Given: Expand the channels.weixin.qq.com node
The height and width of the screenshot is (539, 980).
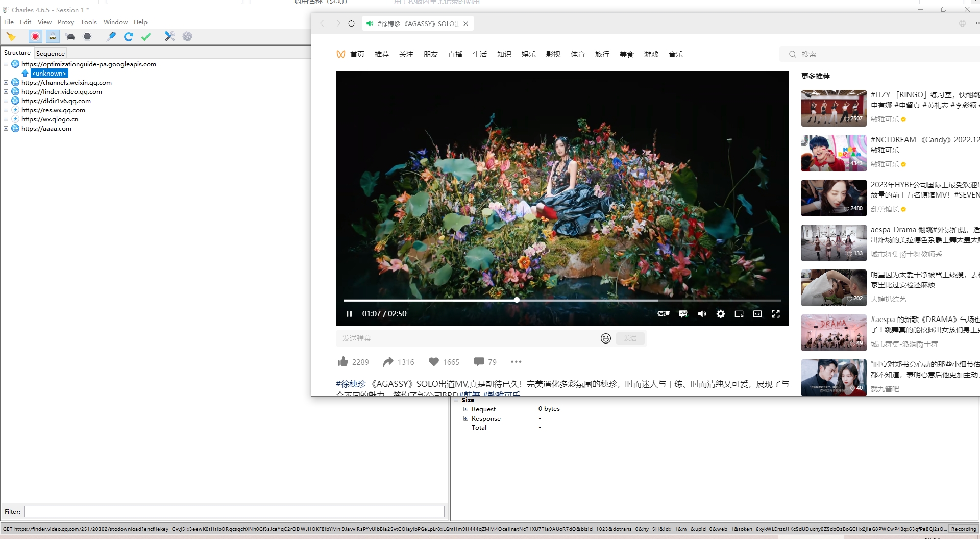Looking at the screenshot, I should [6, 83].
